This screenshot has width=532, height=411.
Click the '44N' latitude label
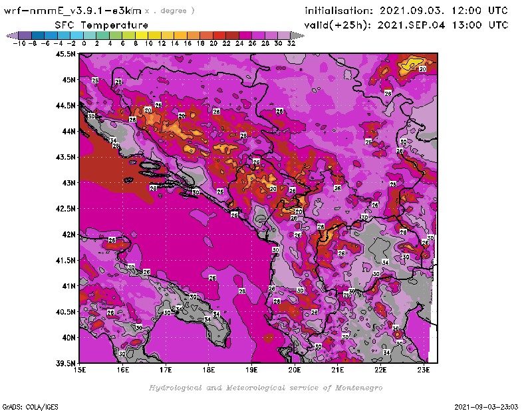click(68, 131)
